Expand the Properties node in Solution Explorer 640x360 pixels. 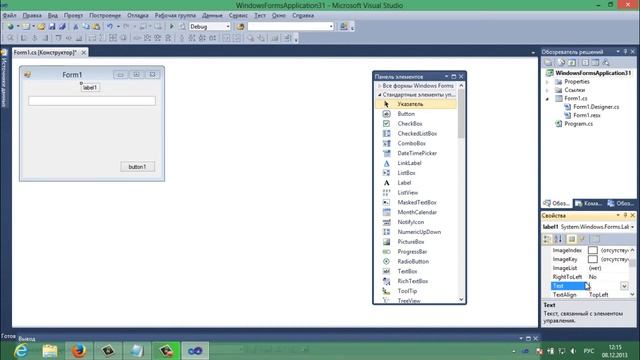pyautogui.click(x=547, y=82)
